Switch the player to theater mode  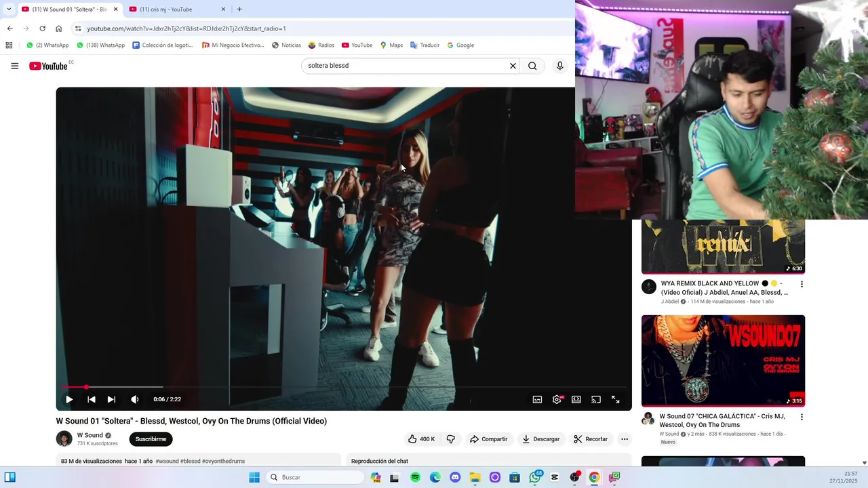pos(576,399)
